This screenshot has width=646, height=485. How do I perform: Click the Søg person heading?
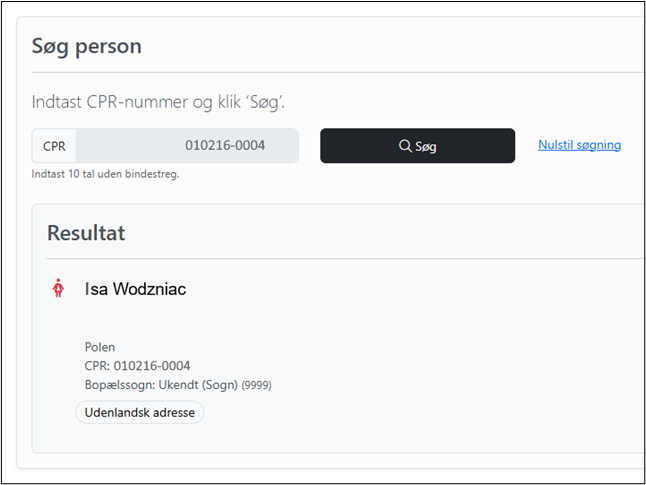(87, 46)
